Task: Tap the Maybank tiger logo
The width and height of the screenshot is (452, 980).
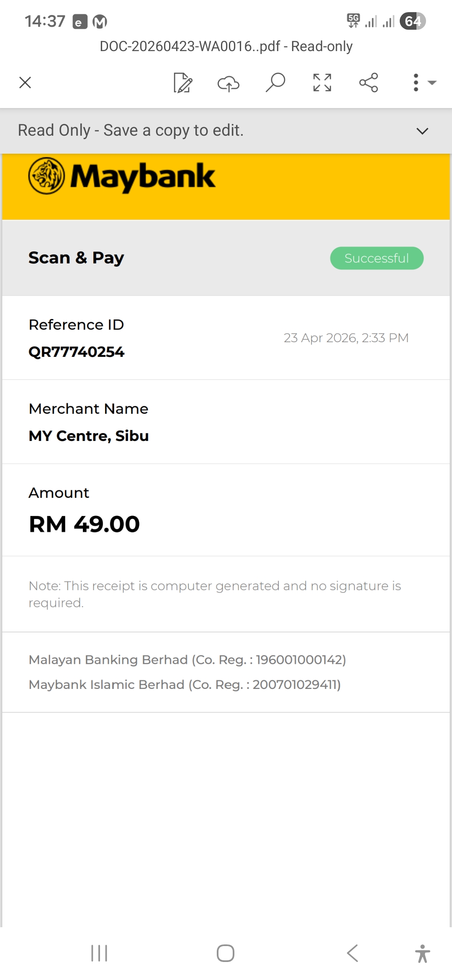Action: (46, 176)
